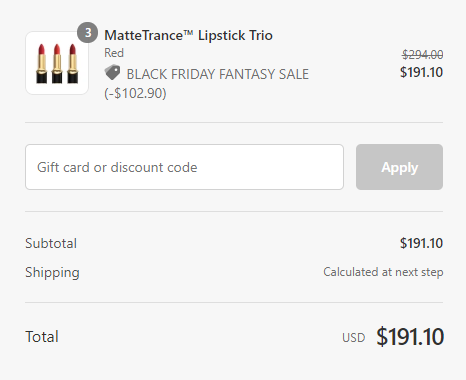Focus the gift card or discount code field
This screenshot has width=466, height=380.
[184, 167]
